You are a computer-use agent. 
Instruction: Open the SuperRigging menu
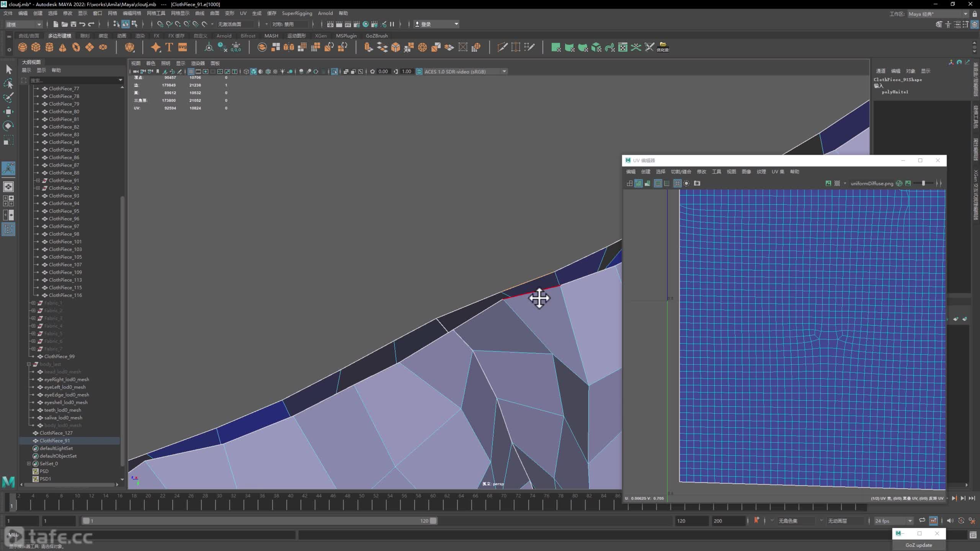(x=297, y=13)
